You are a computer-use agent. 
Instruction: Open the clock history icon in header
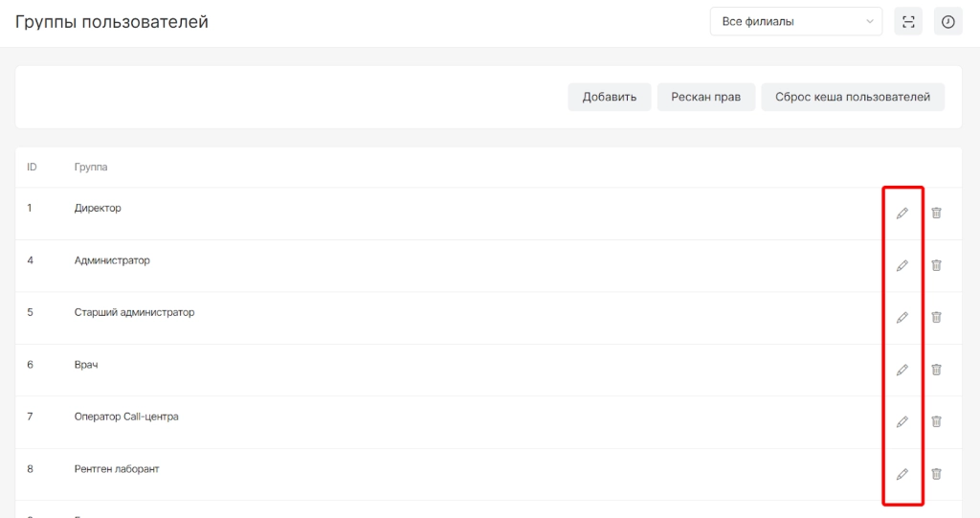947,22
